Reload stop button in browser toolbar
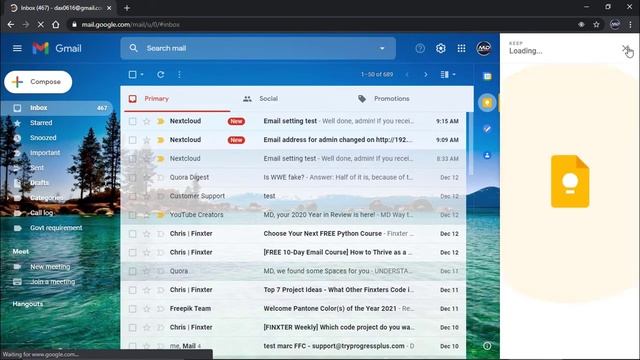Screen dimensions: 640x360 (40, 24)
